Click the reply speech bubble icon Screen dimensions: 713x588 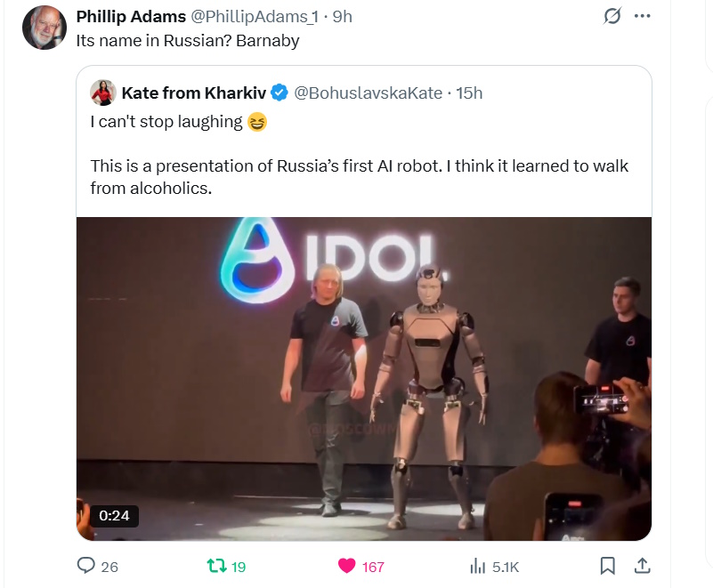click(86, 566)
